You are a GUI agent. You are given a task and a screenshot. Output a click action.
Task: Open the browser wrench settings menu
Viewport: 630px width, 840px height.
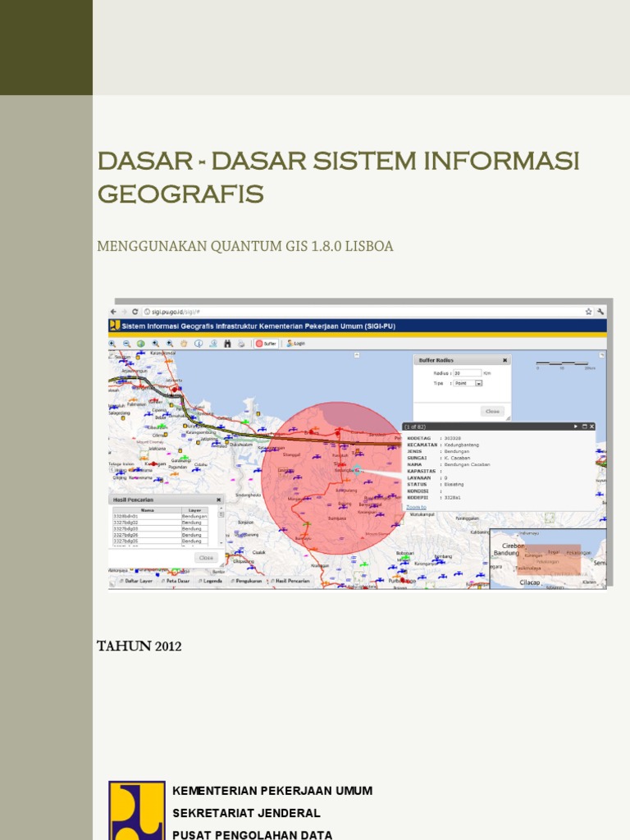[x=600, y=311]
